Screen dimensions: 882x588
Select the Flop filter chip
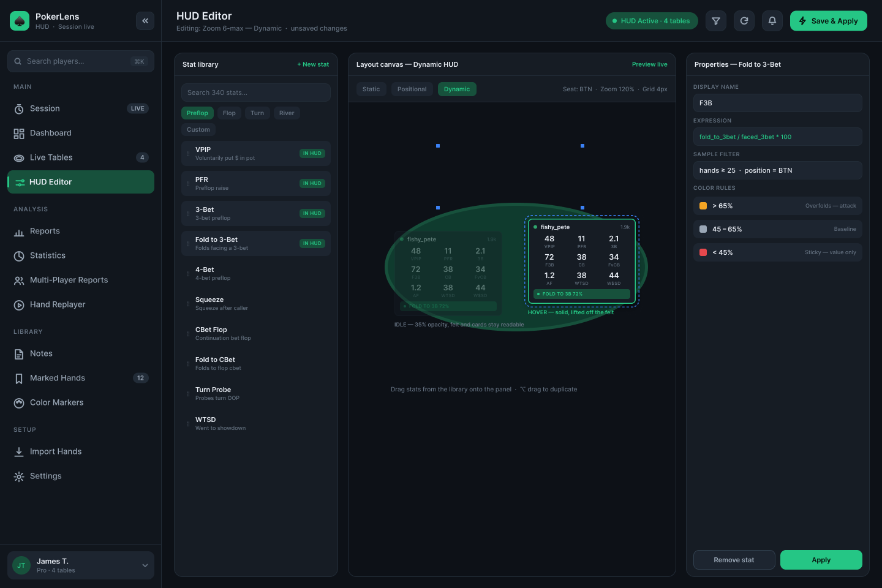pos(229,113)
